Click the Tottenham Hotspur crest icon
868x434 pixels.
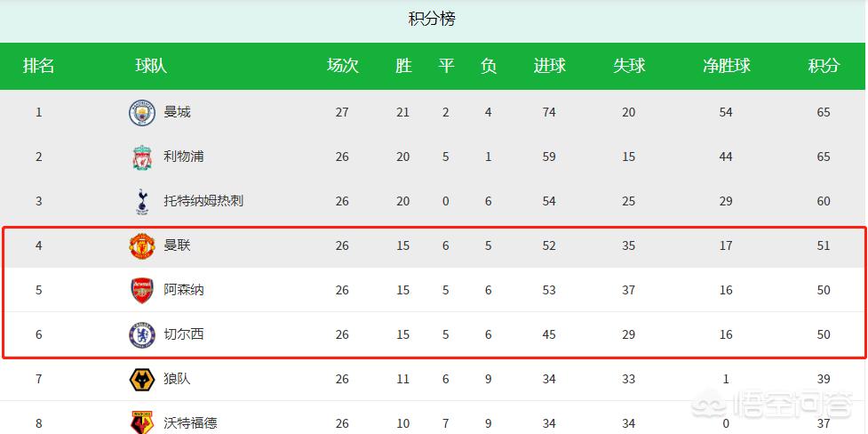pyautogui.click(x=142, y=201)
